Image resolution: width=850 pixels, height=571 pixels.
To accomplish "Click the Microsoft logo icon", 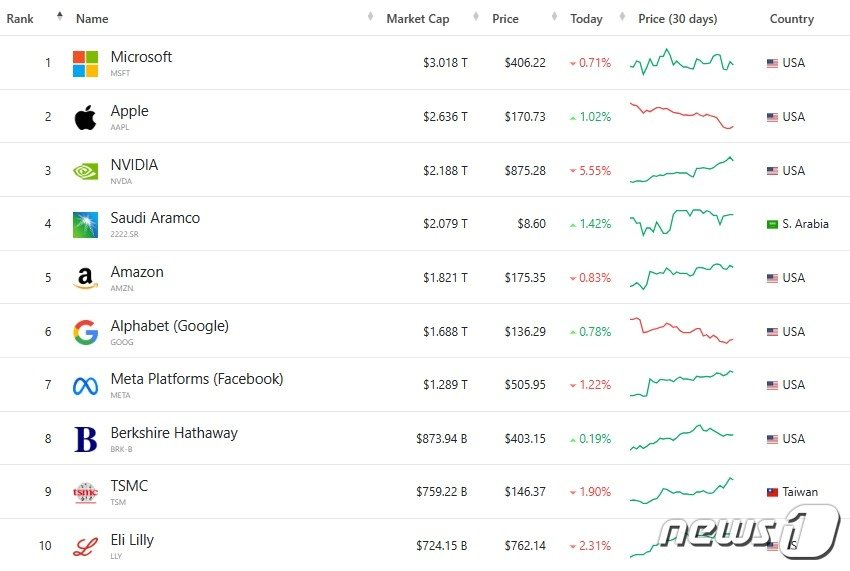I will click(85, 63).
